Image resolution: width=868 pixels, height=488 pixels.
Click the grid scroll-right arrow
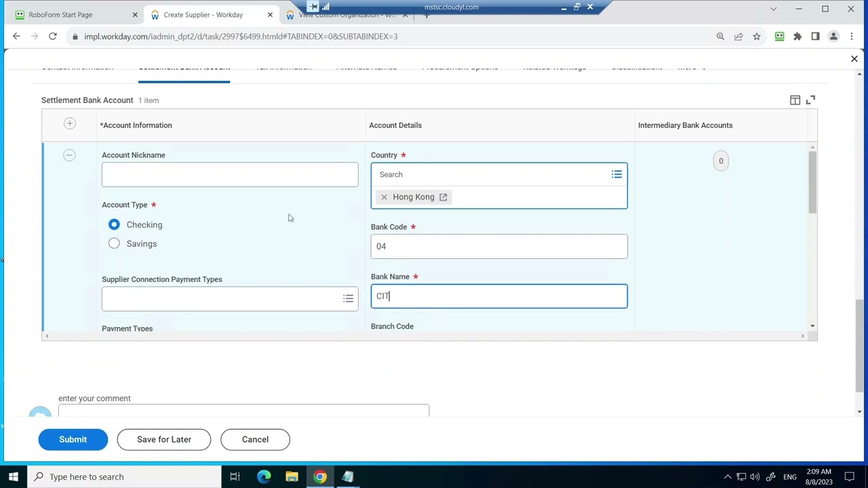click(803, 336)
